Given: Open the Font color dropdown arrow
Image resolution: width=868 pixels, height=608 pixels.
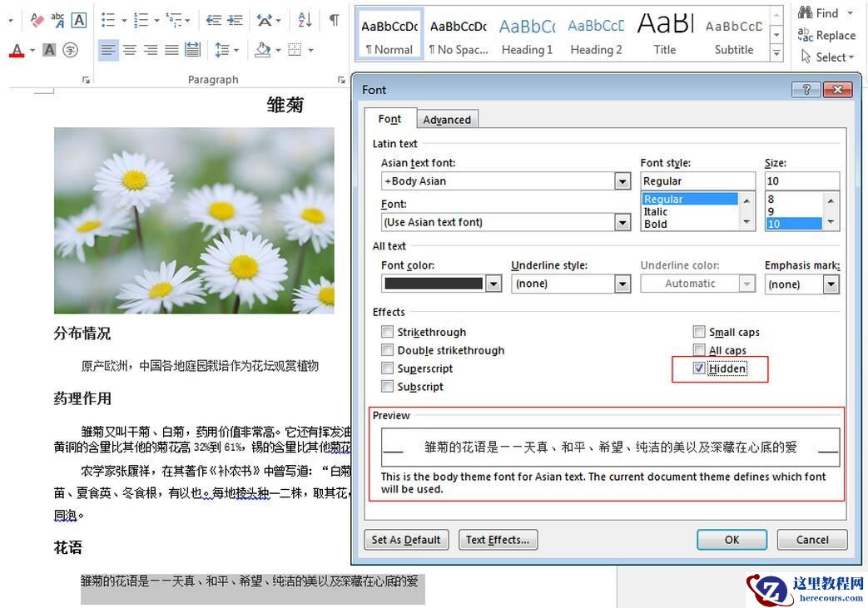Looking at the screenshot, I should 494,284.
